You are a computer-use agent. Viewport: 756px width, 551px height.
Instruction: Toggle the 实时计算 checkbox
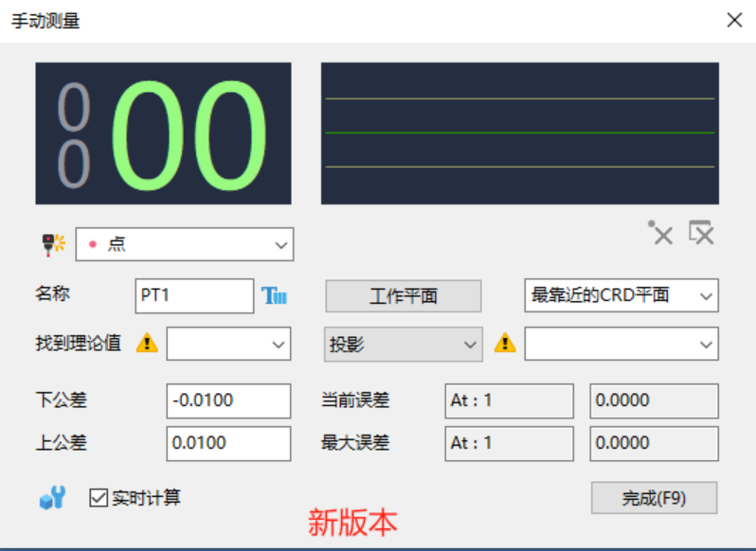(99, 498)
